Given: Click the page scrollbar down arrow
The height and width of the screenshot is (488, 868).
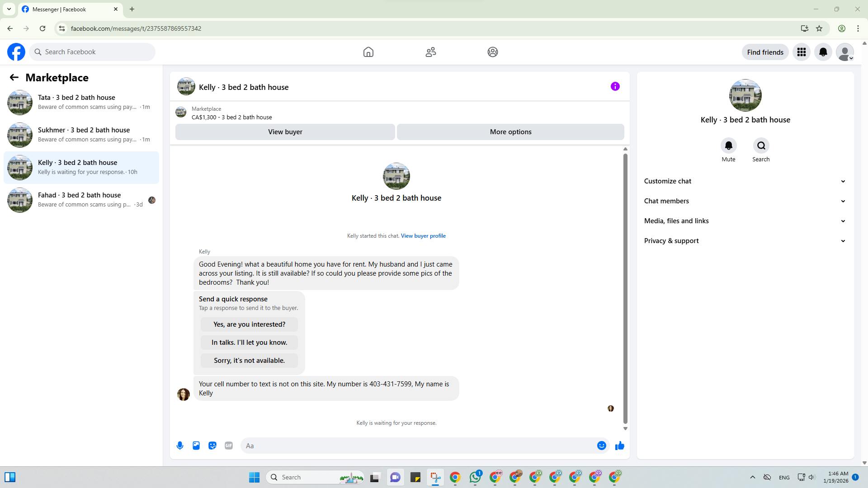Looking at the screenshot, I should coord(864,463).
